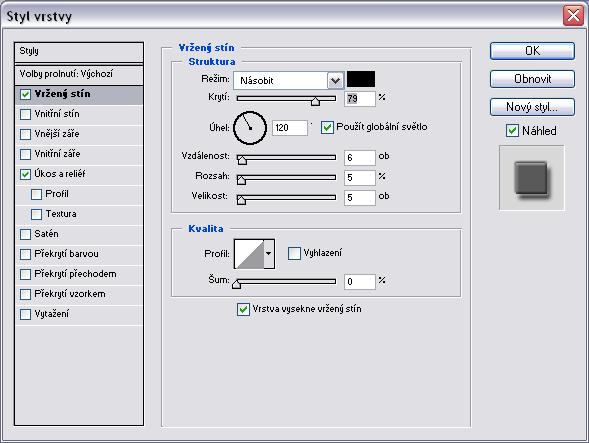Click the Krytí opacity slider handle
Viewport: 589px width, 443px height.
(x=315, y=101)
